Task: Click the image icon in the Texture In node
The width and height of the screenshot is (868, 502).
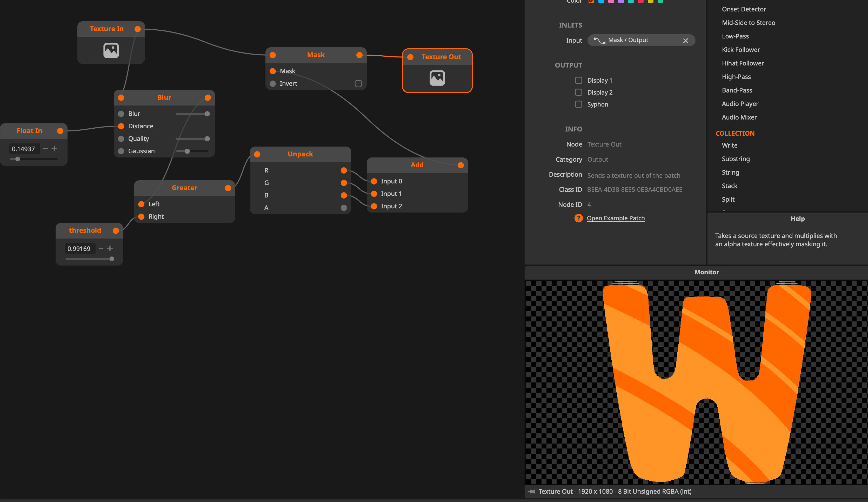Action: point(111,50)
